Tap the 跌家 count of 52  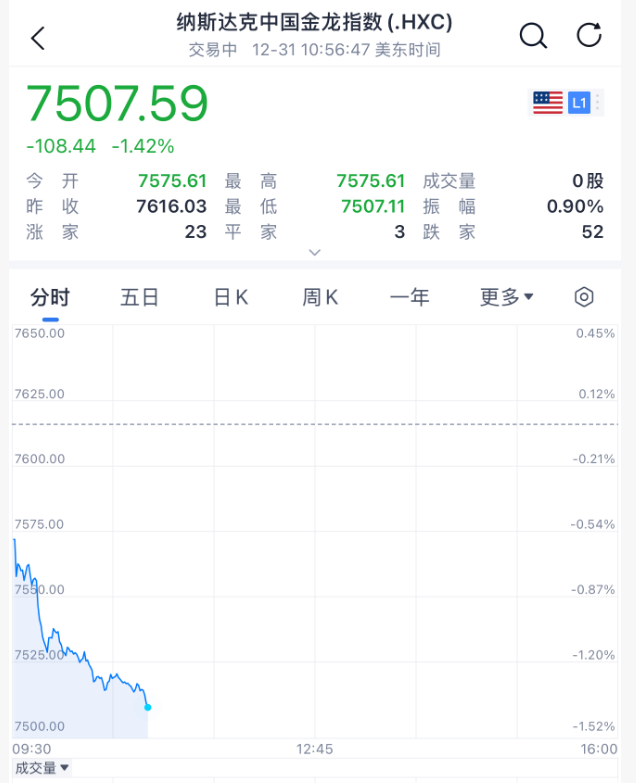click(x=592, y=232)
